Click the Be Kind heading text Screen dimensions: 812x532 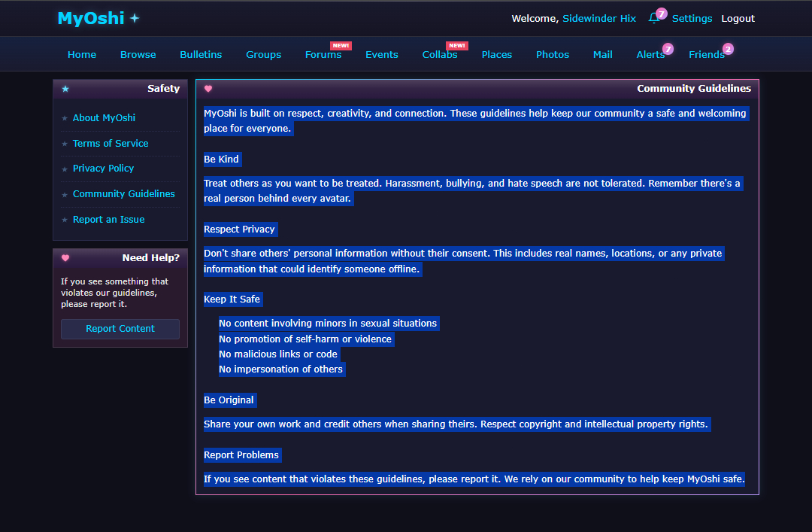221,160
